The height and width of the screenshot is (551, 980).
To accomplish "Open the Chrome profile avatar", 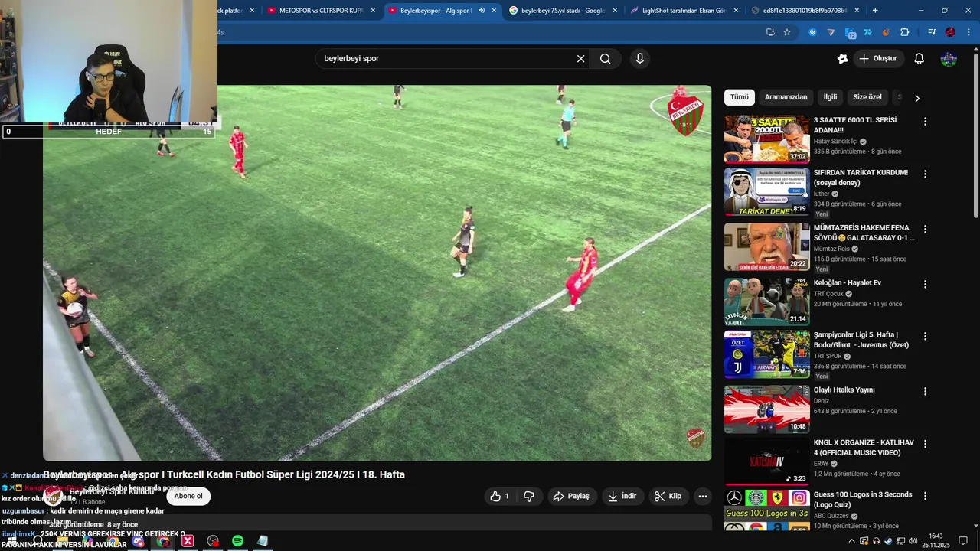I will click(950, 32).
